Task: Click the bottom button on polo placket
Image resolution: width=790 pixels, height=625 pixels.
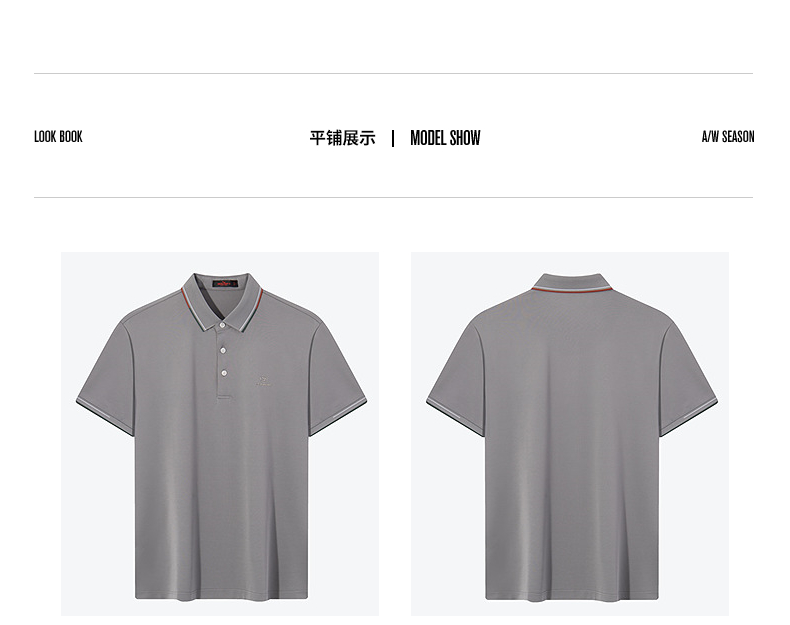Action: [224, 373]
